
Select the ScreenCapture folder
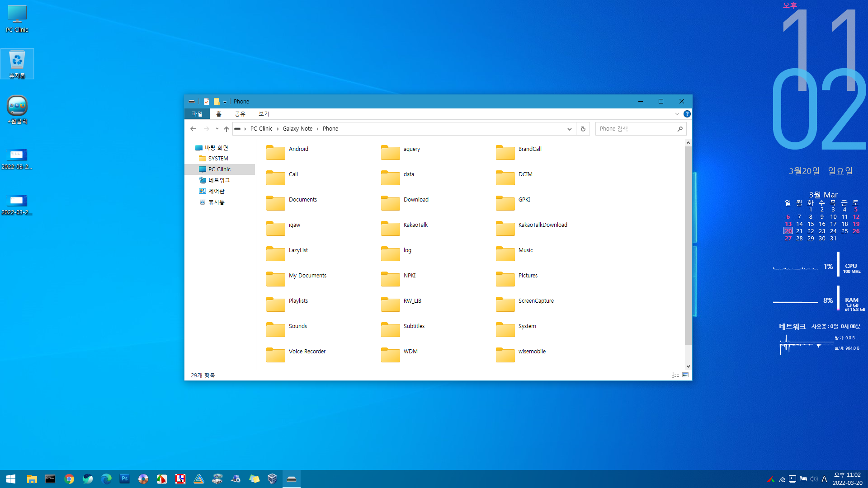click(x=525, y=304)
